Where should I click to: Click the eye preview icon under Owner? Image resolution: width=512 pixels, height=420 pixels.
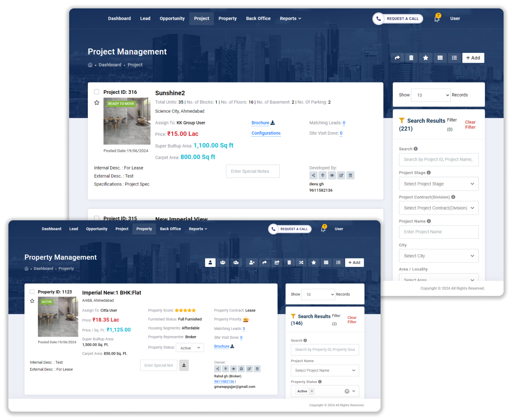[233, 369]
